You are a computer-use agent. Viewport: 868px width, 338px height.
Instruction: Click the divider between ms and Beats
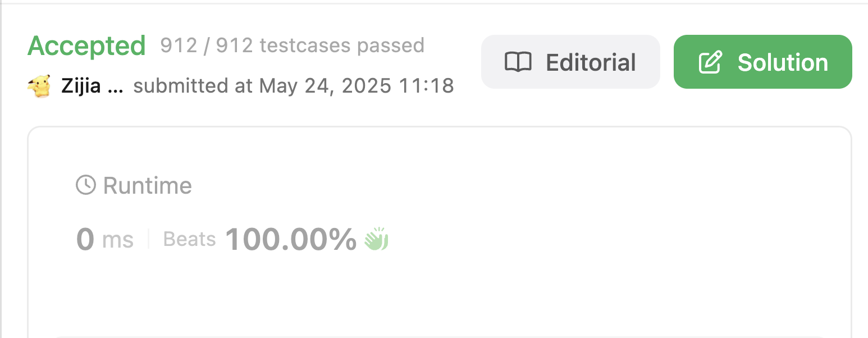(x=149, y=239)
